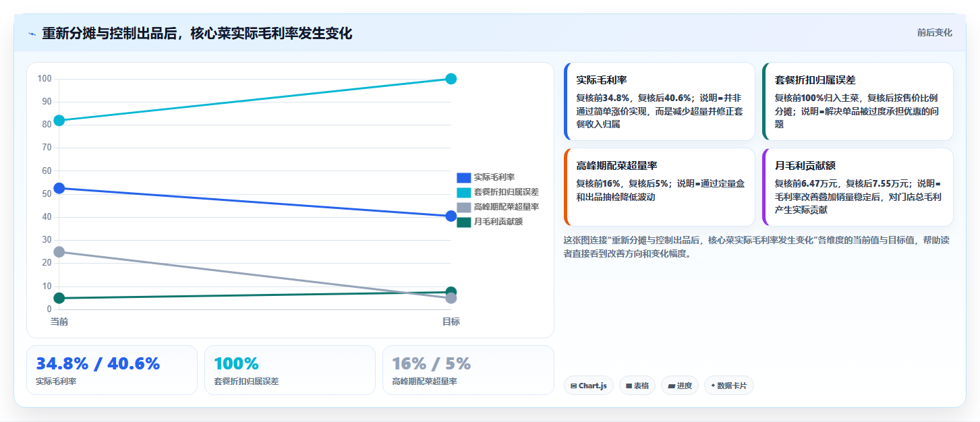
Task: Click the sparkle icon in 数据卡片 tag
Action: tap(713, 386)
